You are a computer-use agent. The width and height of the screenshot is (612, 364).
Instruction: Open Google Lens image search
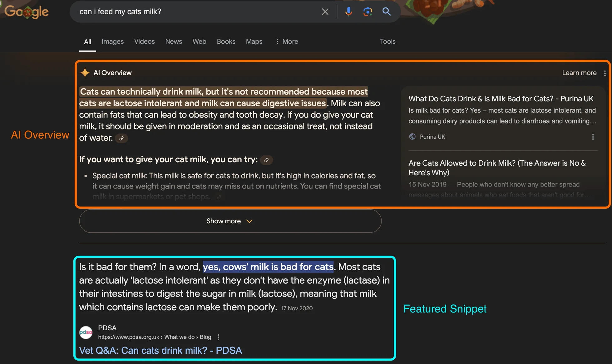click(368, 12)
